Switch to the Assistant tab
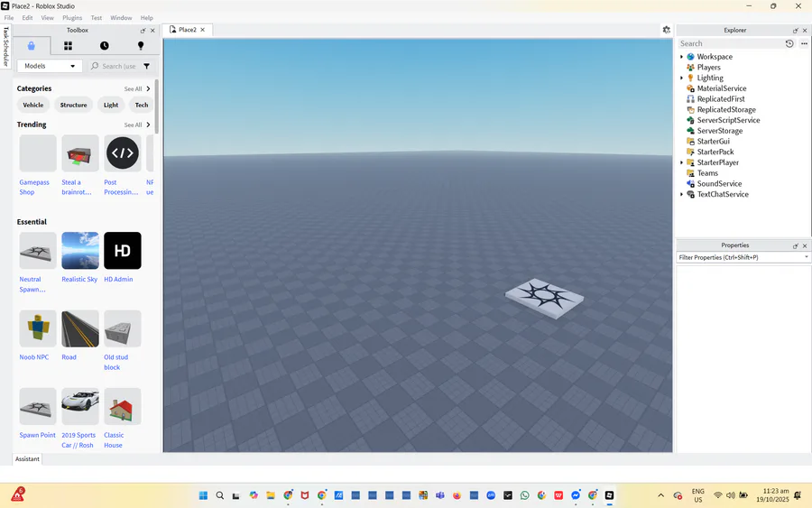812x508 pixels. pos(27,458)
